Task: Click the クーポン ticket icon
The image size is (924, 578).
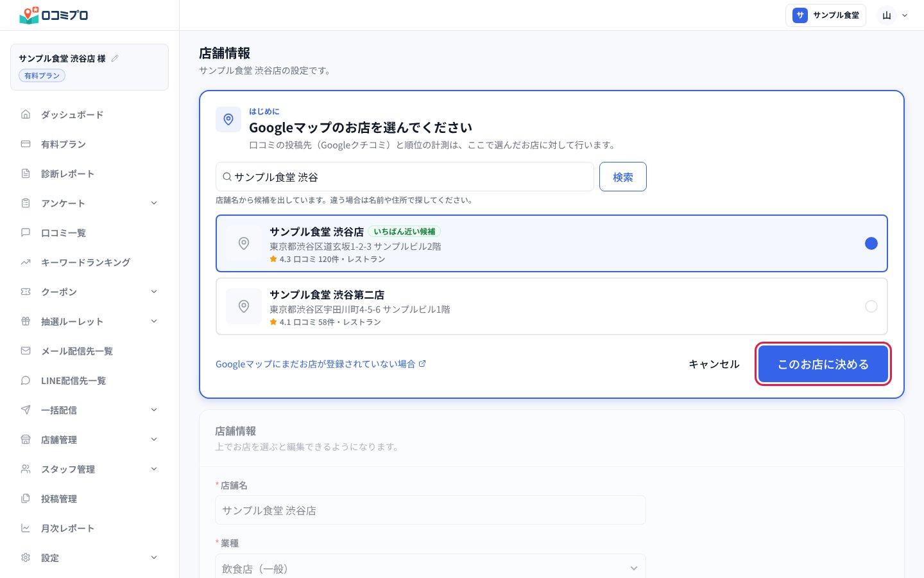Action: click(26, 292)
